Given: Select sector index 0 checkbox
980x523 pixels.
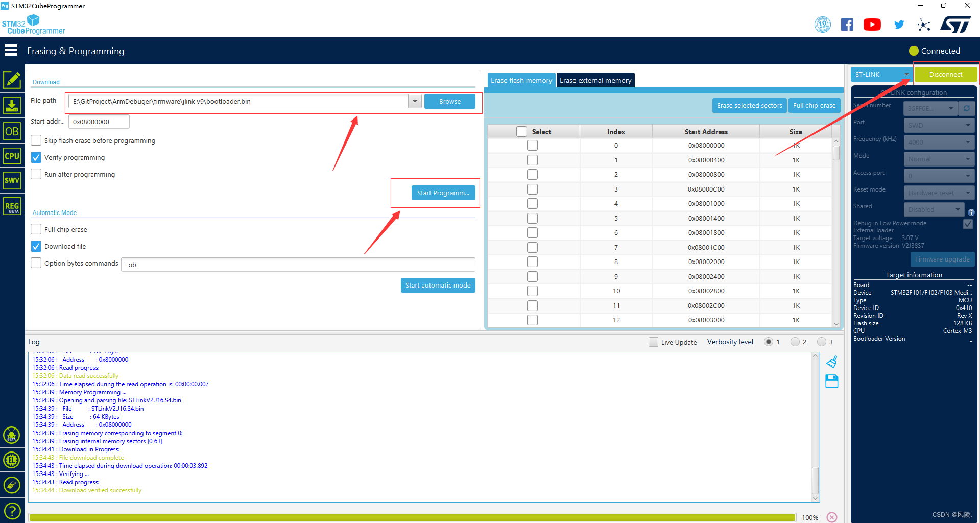Looking at the screenshot, I should coord(532,146).
